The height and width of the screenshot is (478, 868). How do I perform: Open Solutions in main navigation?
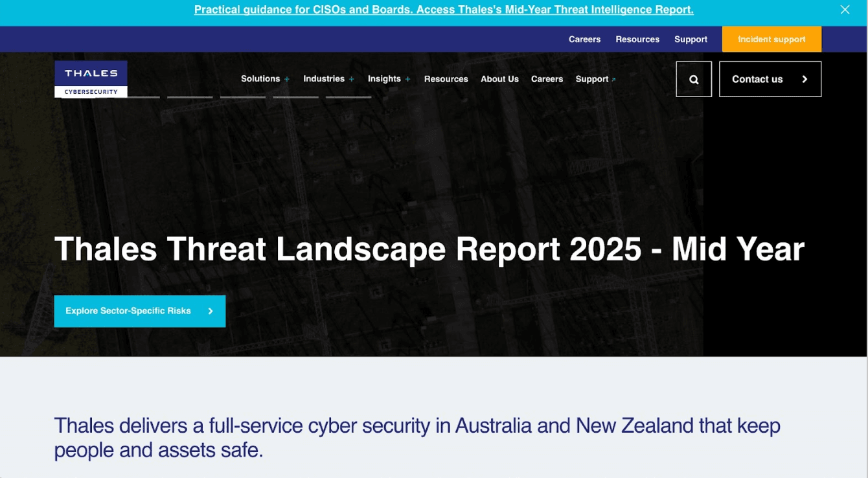tap(260, 78)
